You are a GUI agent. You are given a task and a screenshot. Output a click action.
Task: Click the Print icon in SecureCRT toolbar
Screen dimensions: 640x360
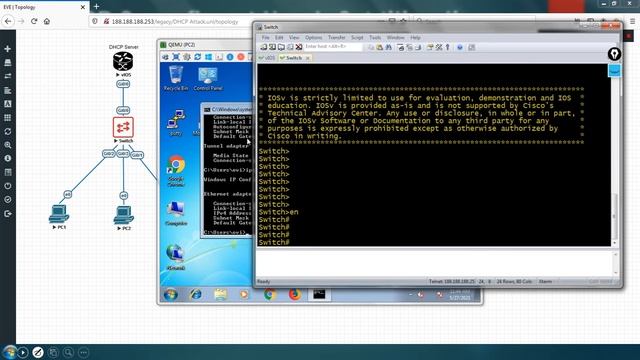(x=400, y=47)
